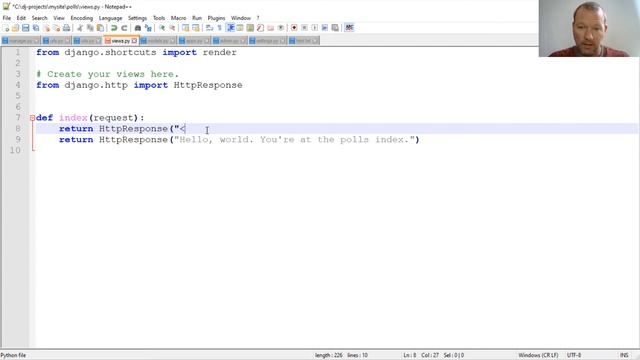Close the views.py tab with its X

(x=134, y=41)
